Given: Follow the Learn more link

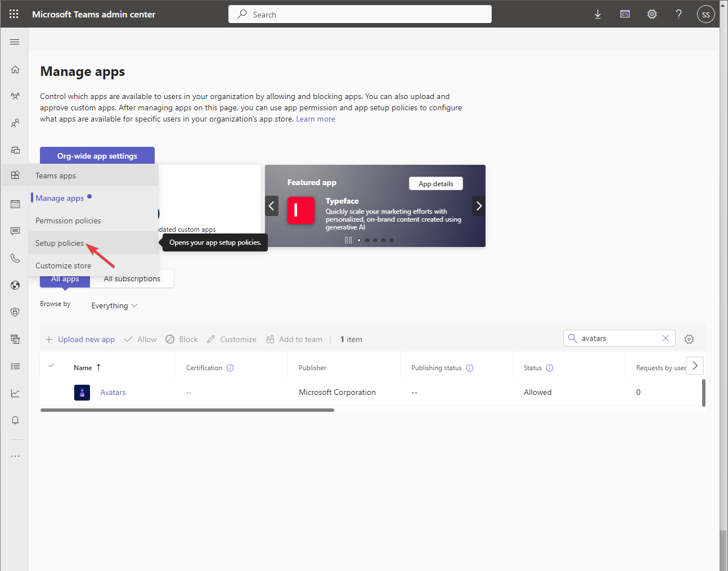Looking at the screenshot, I should pyautogui.click(x=316, y=119).
